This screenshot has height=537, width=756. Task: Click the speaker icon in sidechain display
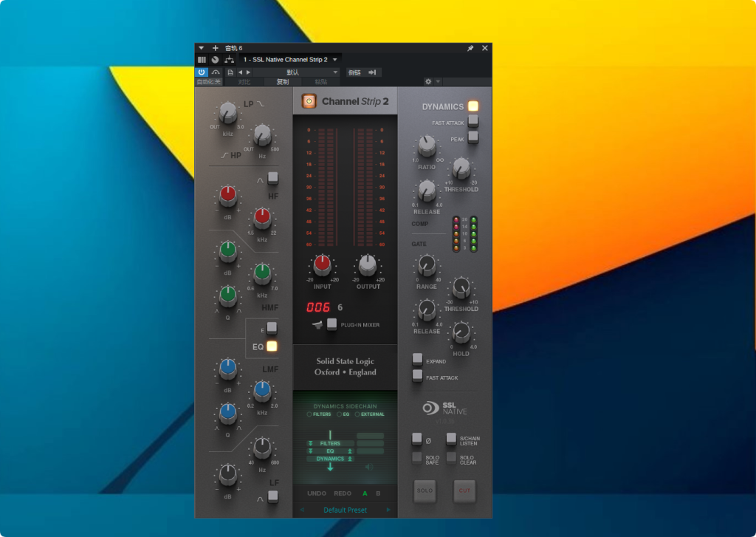click(x=369, y=467)
